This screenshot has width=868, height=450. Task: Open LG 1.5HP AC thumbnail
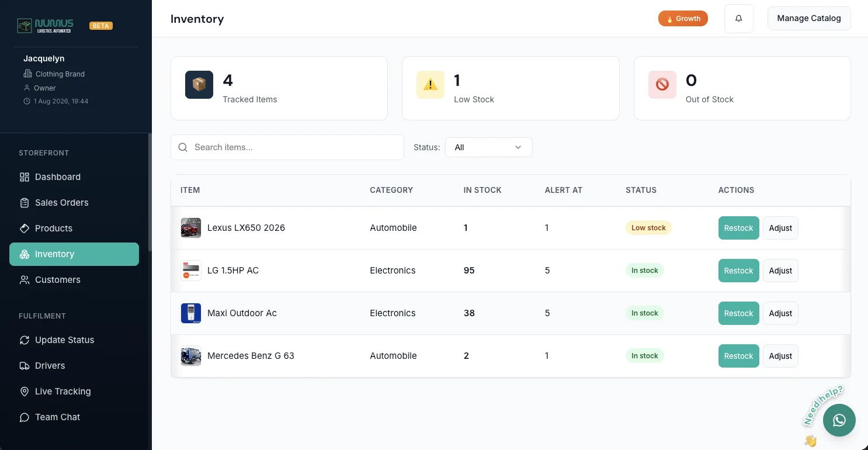(x=191, y=271)
